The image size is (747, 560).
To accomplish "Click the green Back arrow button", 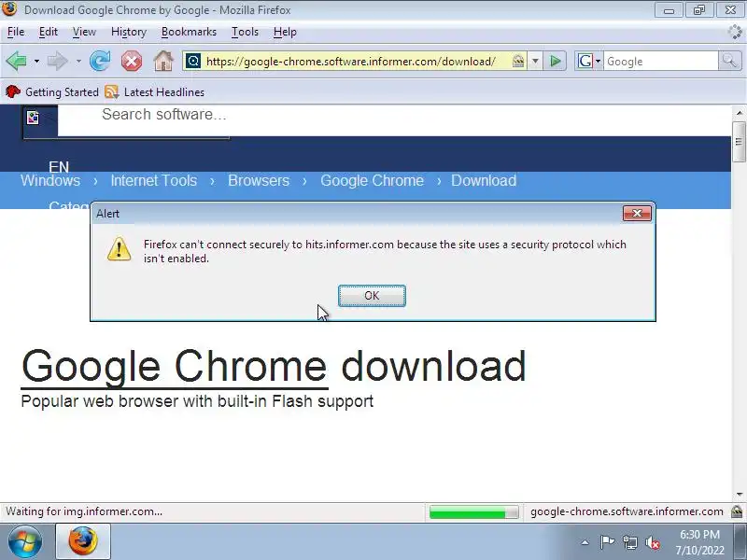I will pos(16,61).
